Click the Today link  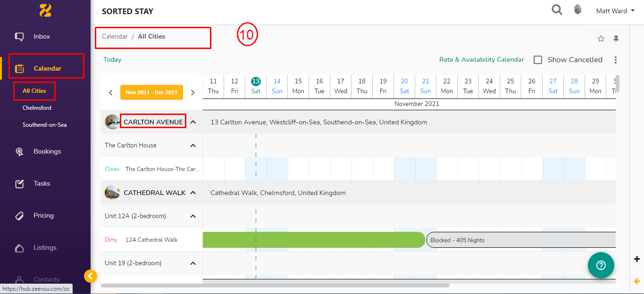pyautogui.click(x=112, y=59)
